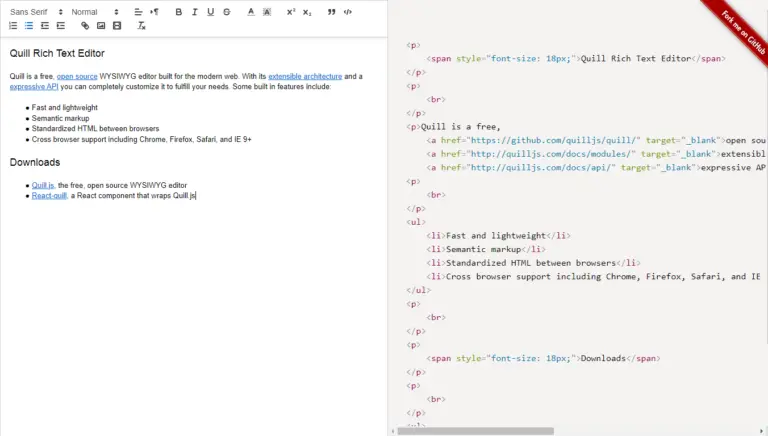Click the horizontal scrollbar of HTML pane

click(x=476, y=431)
